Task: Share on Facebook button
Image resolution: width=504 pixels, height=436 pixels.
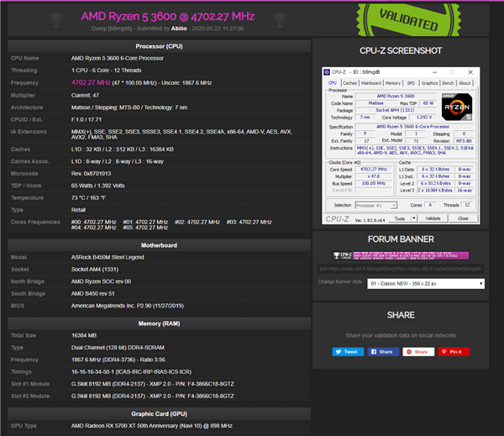Action: pos(382,351)
